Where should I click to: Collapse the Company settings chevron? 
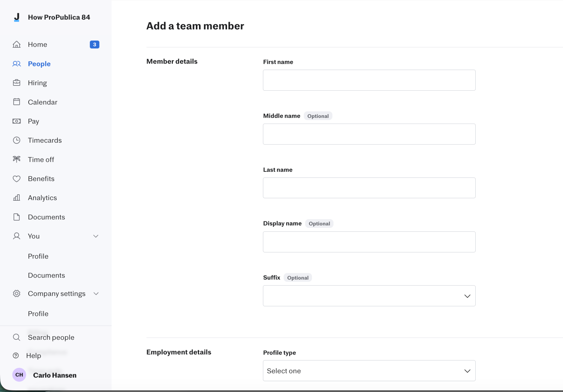coord(96,294)
